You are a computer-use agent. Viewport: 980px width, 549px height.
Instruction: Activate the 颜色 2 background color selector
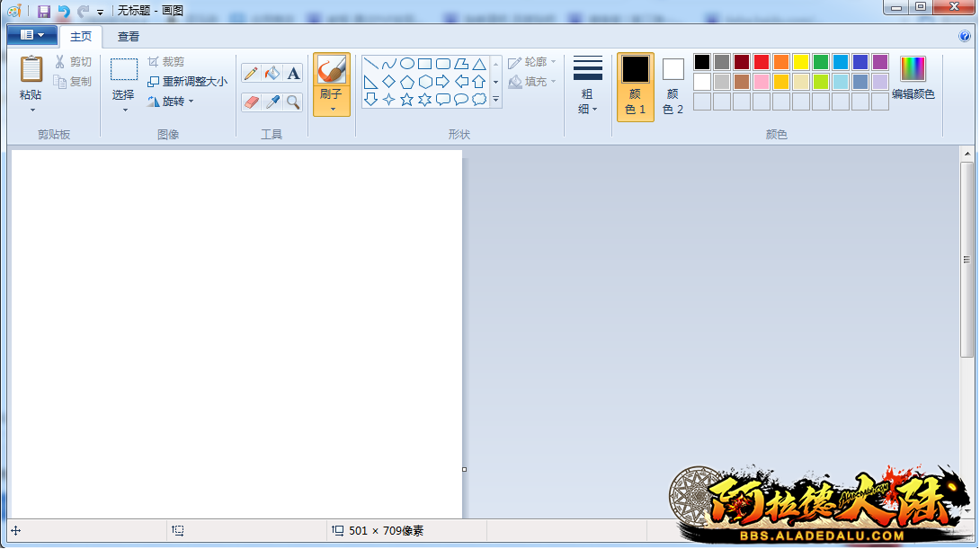click(x=673, y=85)
